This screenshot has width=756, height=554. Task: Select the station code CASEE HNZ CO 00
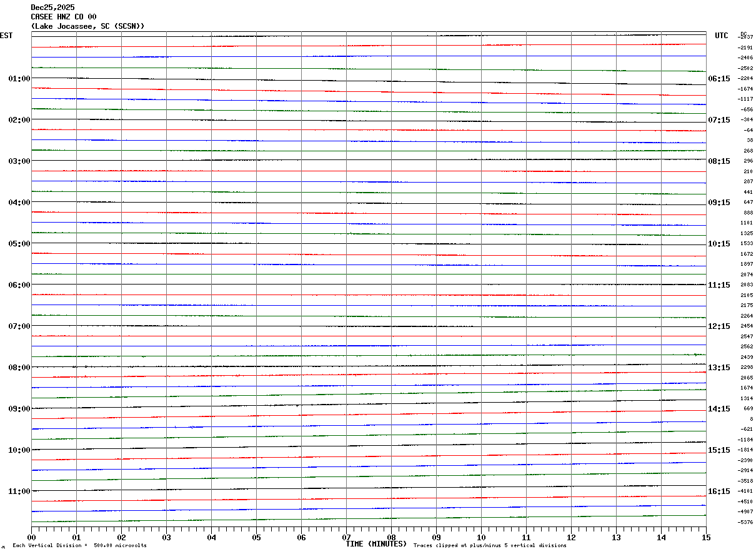[64, 17]
